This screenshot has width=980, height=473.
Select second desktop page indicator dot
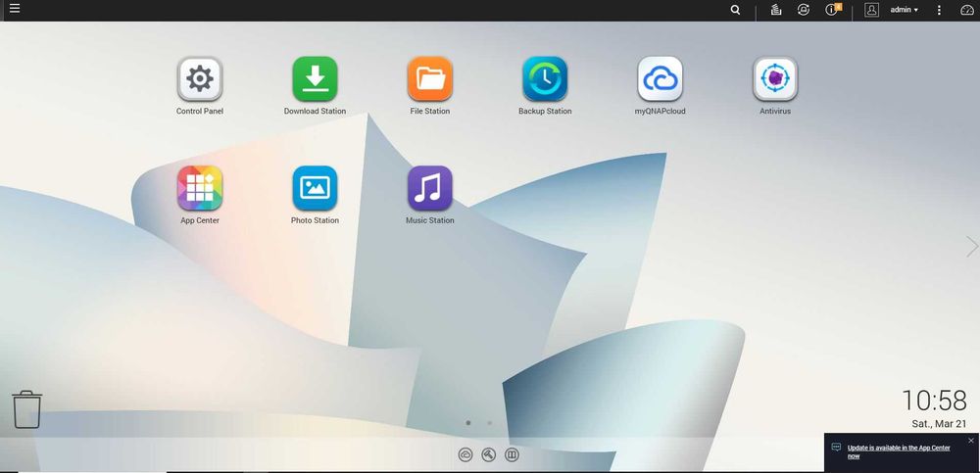489,423
